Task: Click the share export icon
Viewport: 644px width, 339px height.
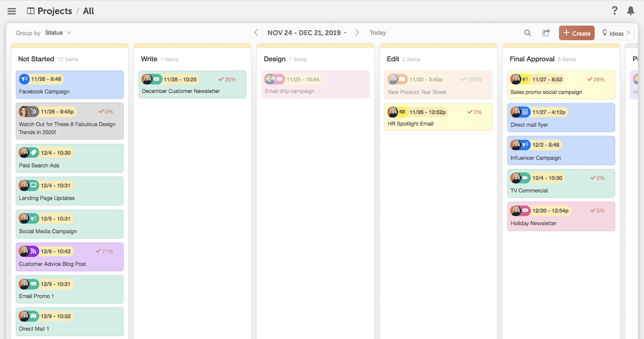Action: click(546, 33)
